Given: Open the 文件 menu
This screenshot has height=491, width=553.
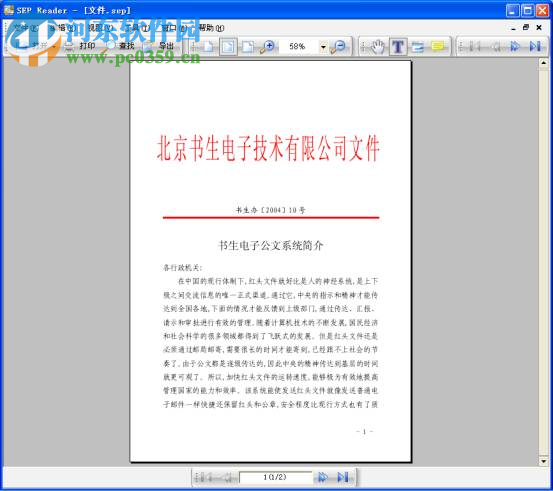Looking at the screenshot, I should pyautogui.click(x=26, y=28).
